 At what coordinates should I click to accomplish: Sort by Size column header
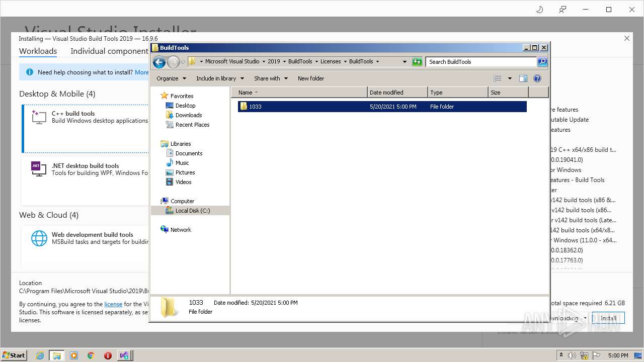coord(508,93)
